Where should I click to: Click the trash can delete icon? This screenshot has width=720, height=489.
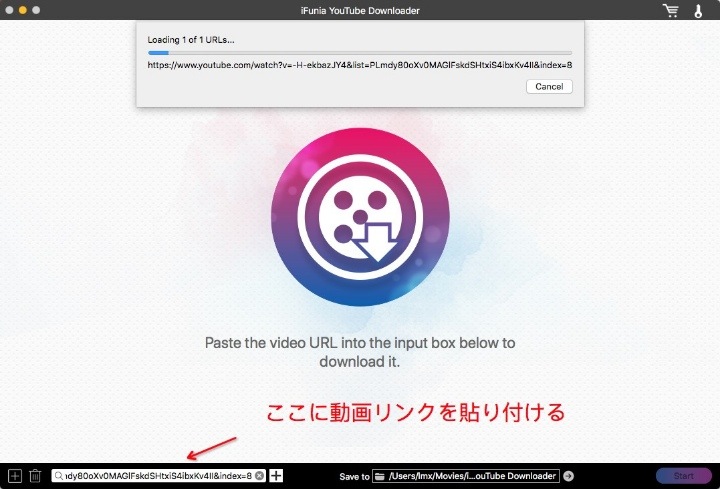coord(35,476)
